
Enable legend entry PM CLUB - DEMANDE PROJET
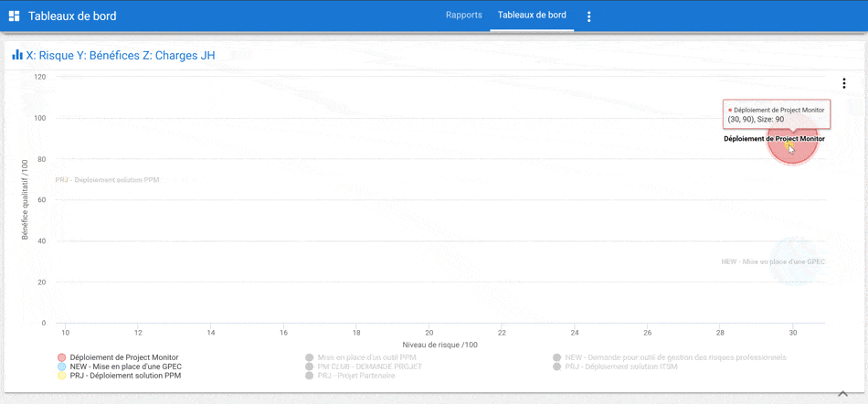[x=363, y=367]
